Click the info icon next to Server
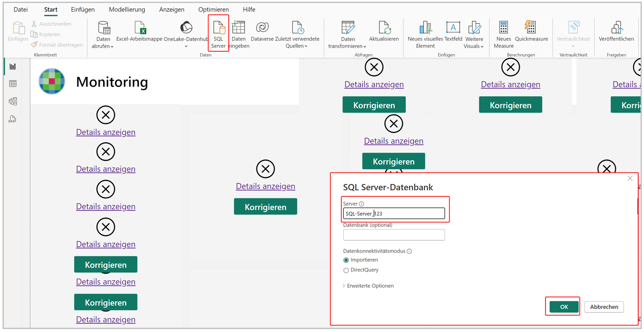The height and width of the screenshot is (332, 644). pyautogui.click(x=362, y=204)
